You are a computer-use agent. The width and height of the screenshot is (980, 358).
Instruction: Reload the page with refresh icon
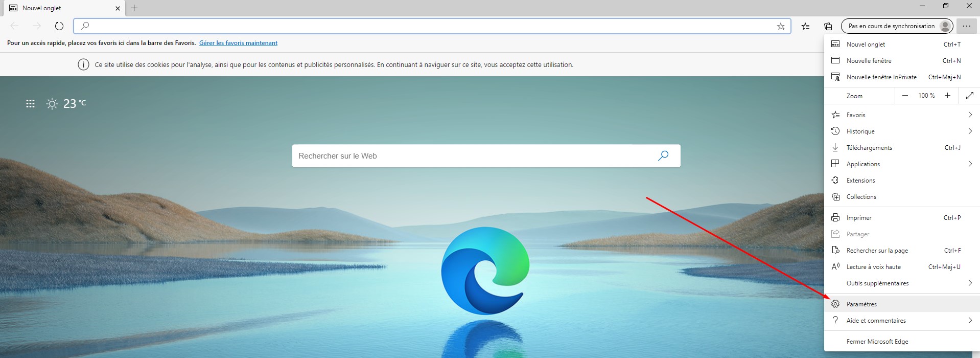pos(59,26)
